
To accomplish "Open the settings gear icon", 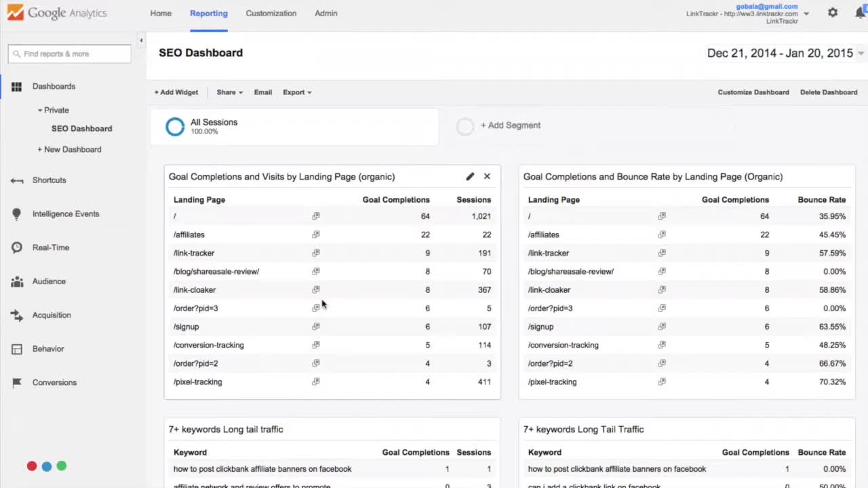I will [833, 13].
